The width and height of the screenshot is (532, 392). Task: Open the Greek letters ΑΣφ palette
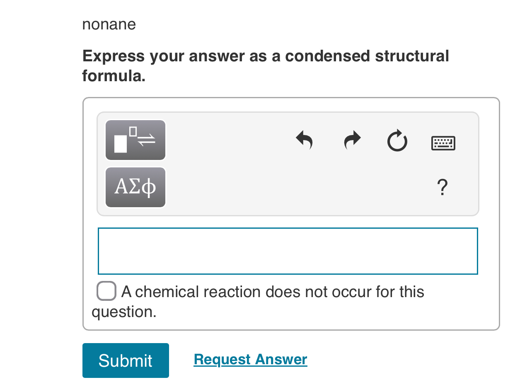[x=135, y=187]
